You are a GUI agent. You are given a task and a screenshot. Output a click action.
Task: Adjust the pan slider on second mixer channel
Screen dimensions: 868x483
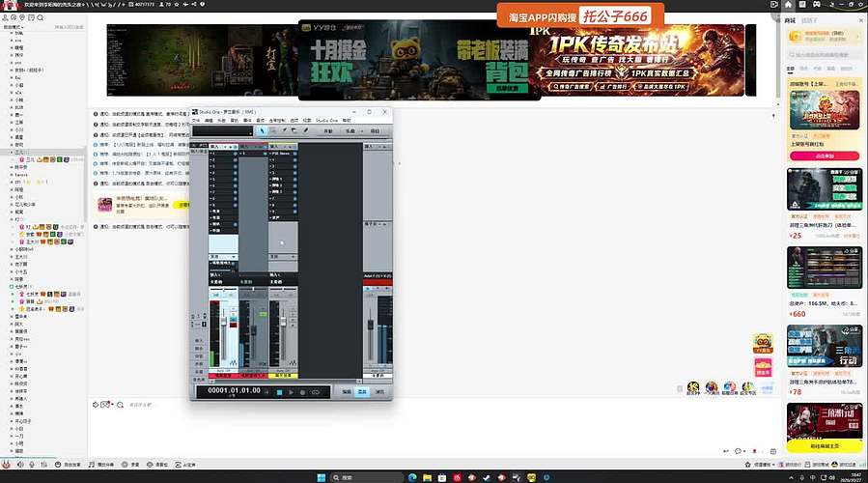pos(253,289)
